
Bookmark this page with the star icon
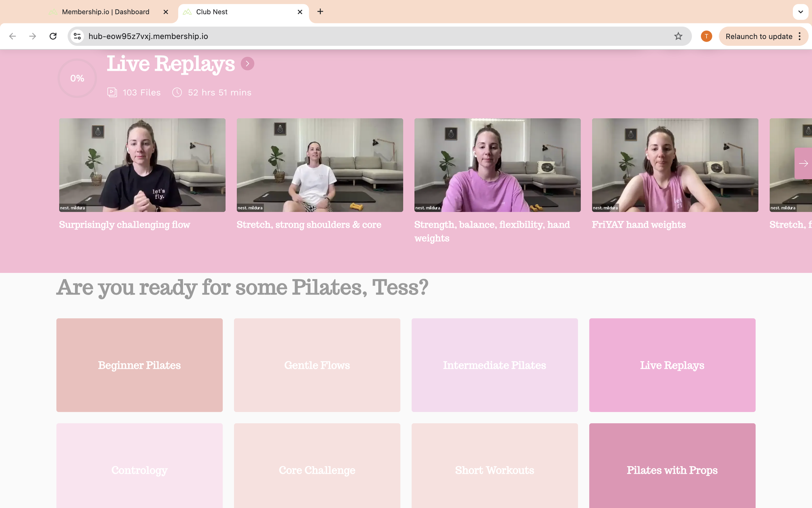(678, 36)
